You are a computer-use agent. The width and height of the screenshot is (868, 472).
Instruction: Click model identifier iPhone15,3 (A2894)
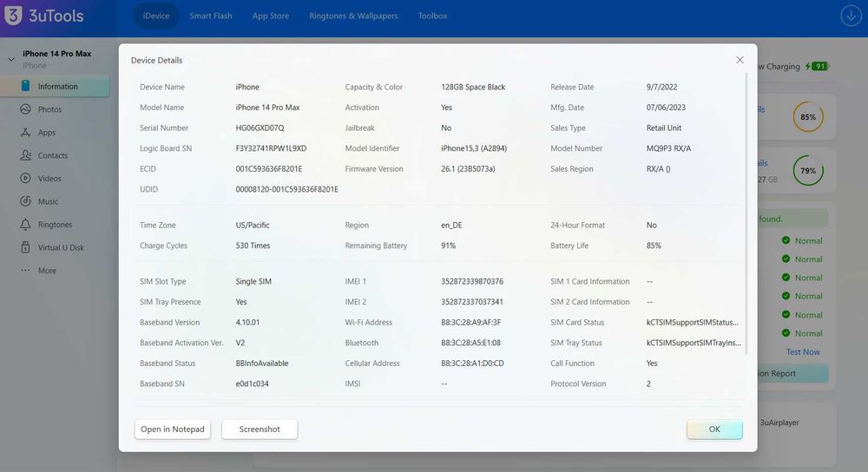[474, 148]
